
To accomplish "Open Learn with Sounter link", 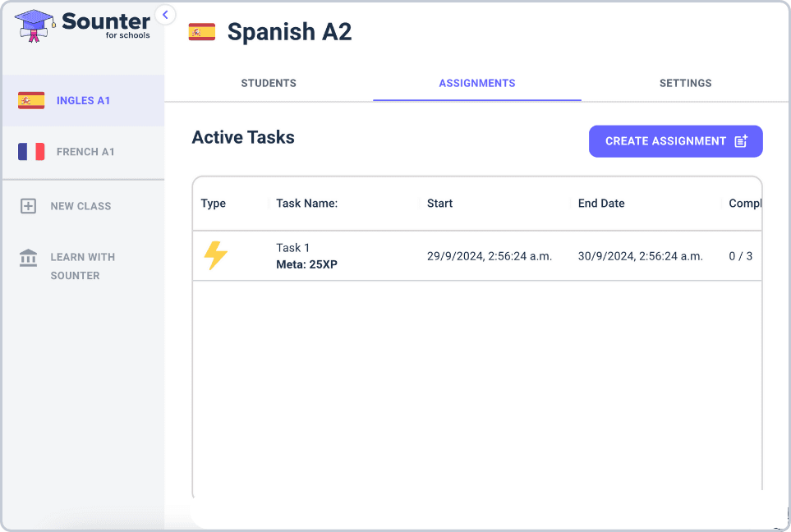I will tap(82, 266).
